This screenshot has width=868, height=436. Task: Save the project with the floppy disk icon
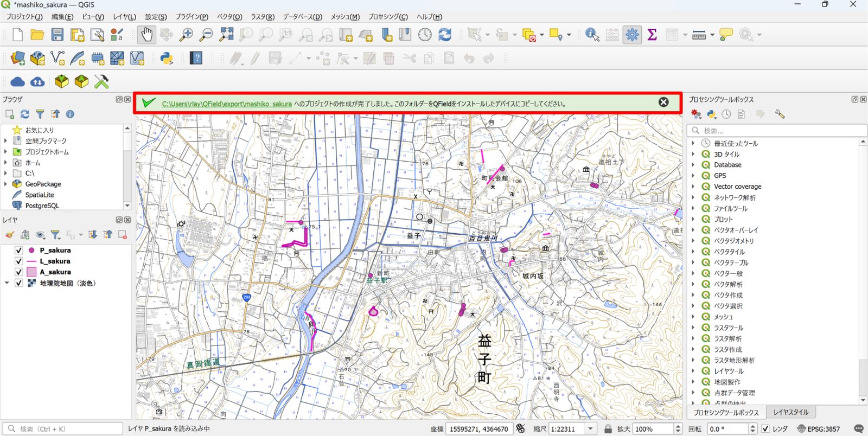point(57,35)
